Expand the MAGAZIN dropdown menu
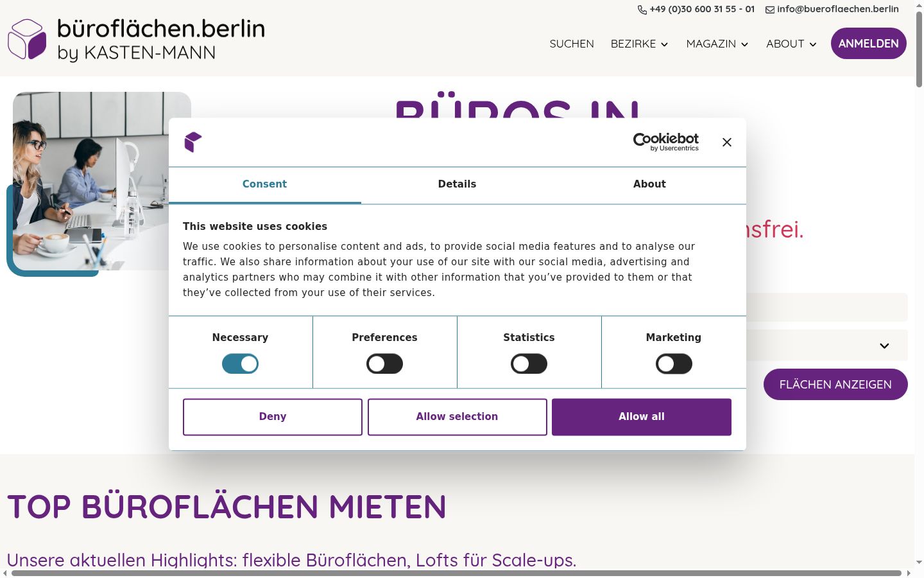The width and height of the screenshot is (924, 578). coord(717,44)
